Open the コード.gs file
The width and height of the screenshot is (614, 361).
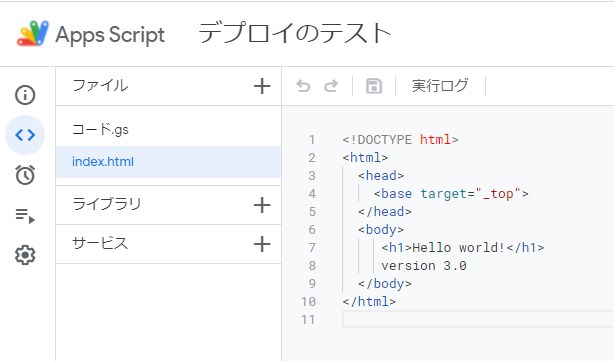tap(168, 129)
